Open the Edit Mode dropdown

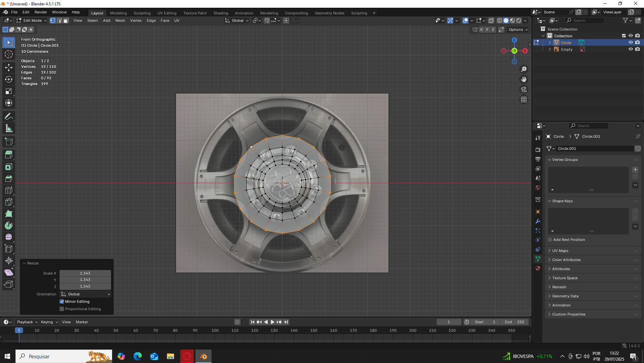click(32, 21)
